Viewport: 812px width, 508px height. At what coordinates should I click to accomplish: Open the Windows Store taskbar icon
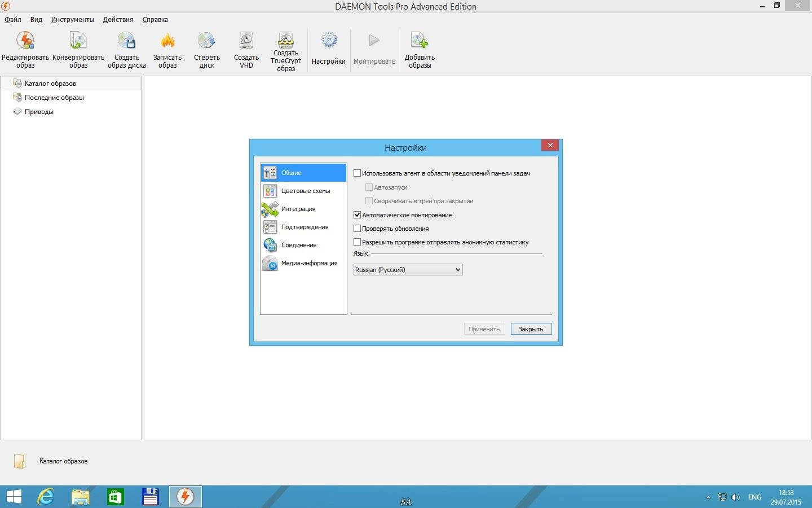point(116,497)
